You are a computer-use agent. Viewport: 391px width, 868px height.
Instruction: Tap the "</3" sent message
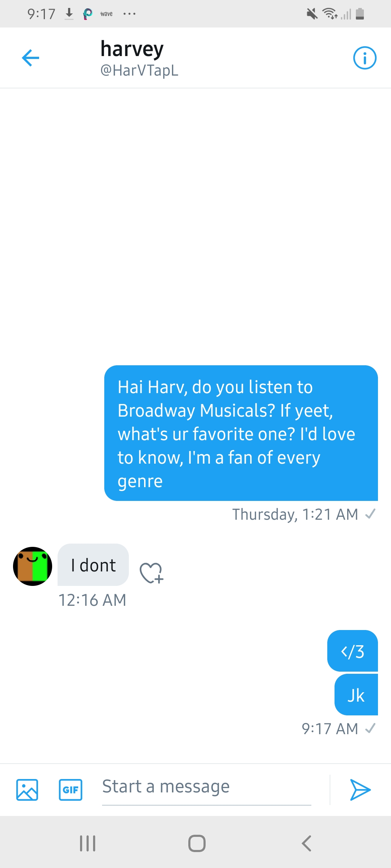click(x=353, y=651)
